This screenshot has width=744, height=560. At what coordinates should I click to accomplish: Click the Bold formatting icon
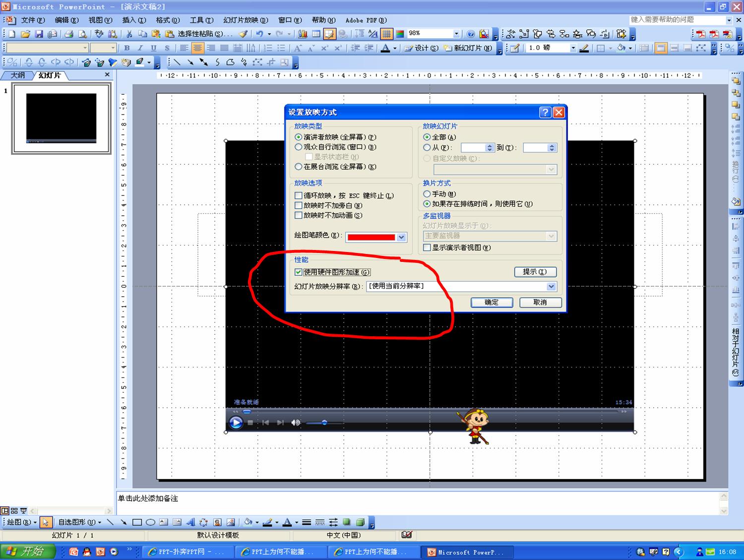pos(127,48)
